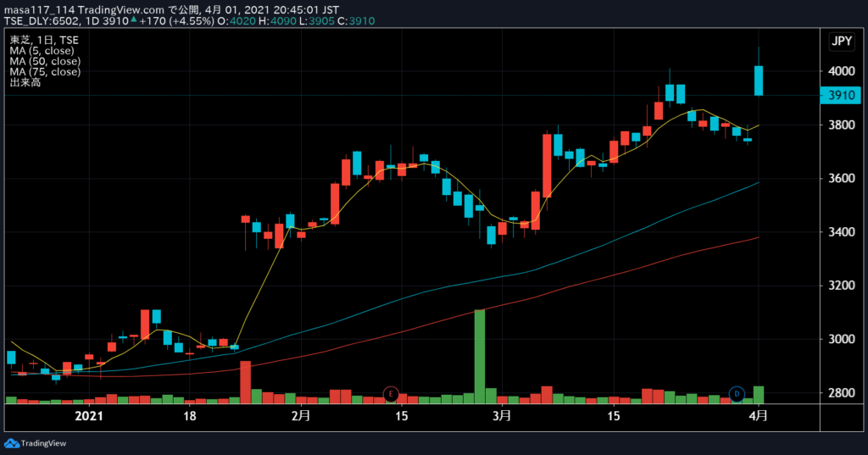Click the latest candlestick near 4000

click(759, 80)
